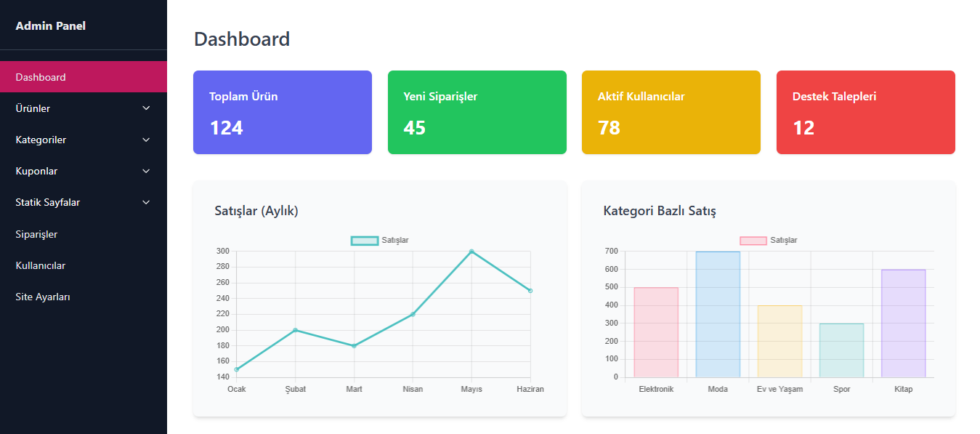Expand the Kuponlar dropdown chevron
Screen dimensions: 980x434
click(x=146, y=171)
